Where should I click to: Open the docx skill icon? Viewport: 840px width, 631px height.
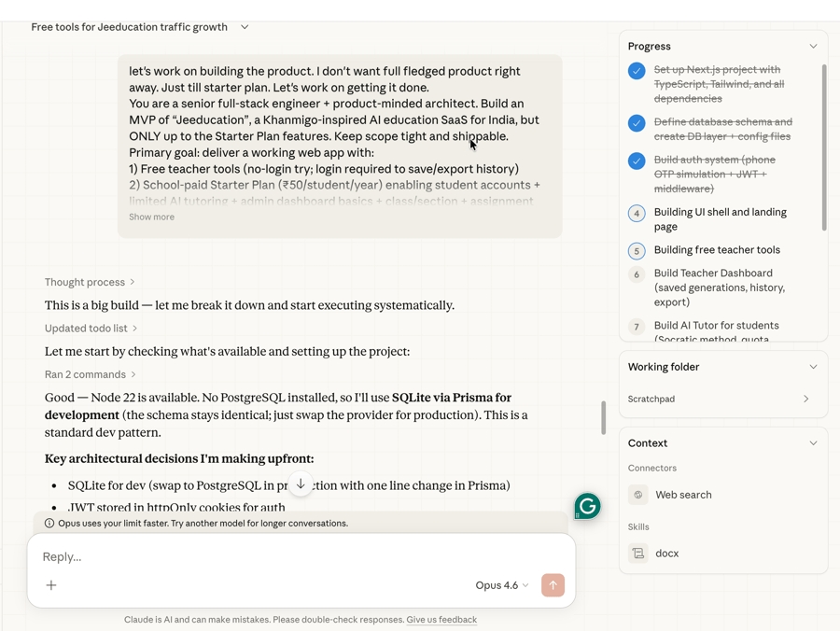pos(638,554)
